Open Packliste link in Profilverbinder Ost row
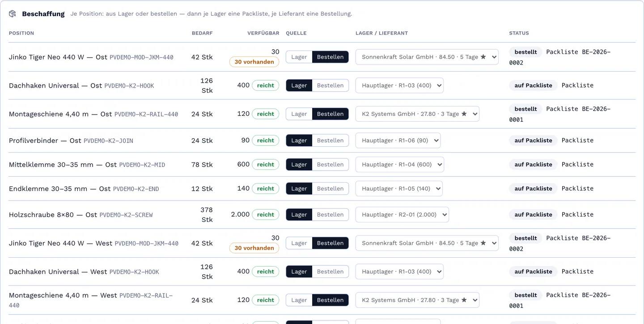This screenshot has height=324, width=644. pos(577,141)
